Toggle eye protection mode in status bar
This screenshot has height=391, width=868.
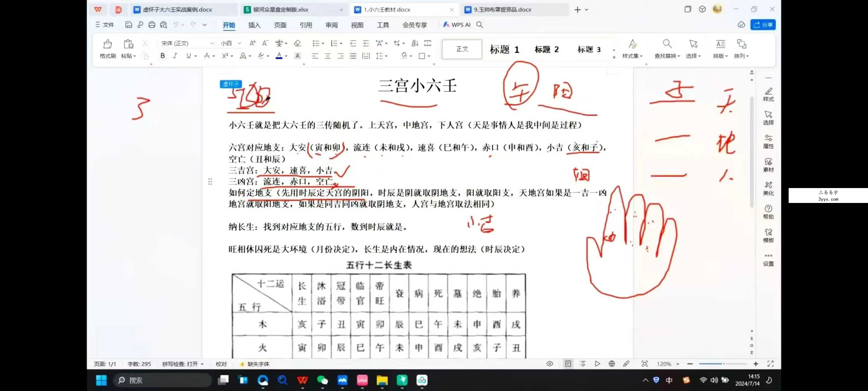click(x=550, y=364)
